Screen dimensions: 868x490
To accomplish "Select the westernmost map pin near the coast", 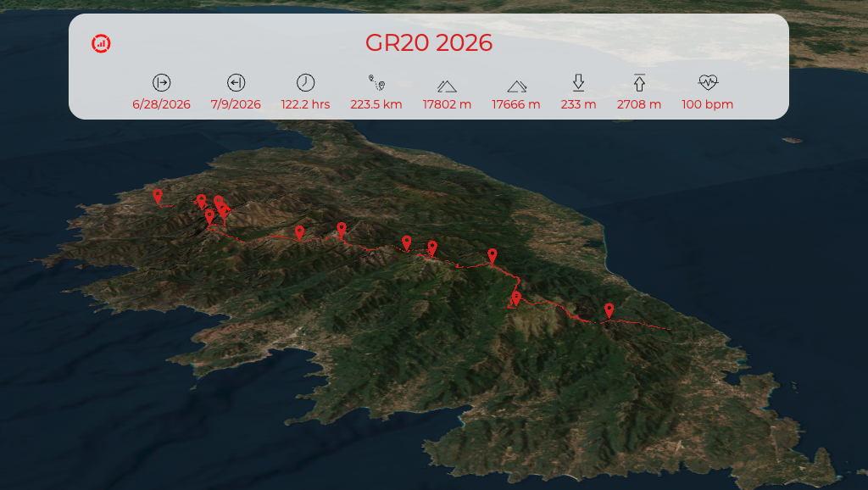I will pyautogui.click(x=158, y=196).
